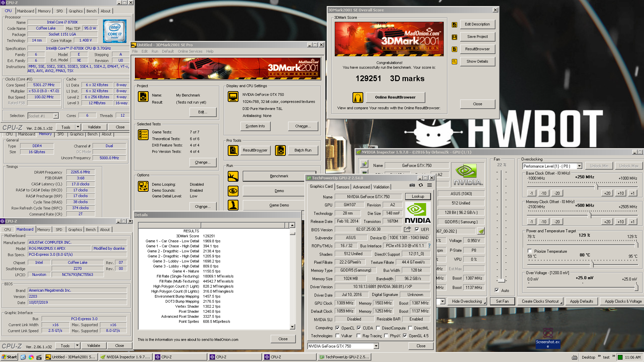Image resolution: width=644 pixels, height=362 pixels.
Task: Click the System Info button
Action: click(255, 126)
